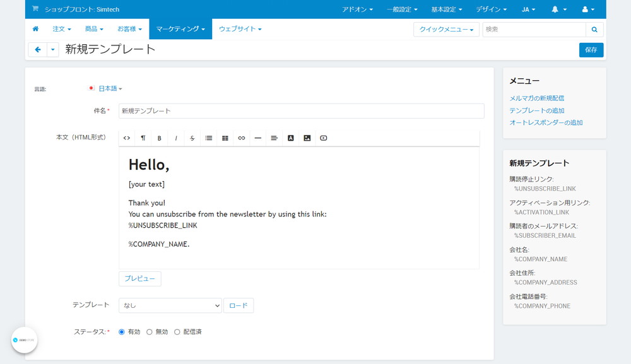
Task: Open the user account icon menu
Action: (x=588, y=9)
